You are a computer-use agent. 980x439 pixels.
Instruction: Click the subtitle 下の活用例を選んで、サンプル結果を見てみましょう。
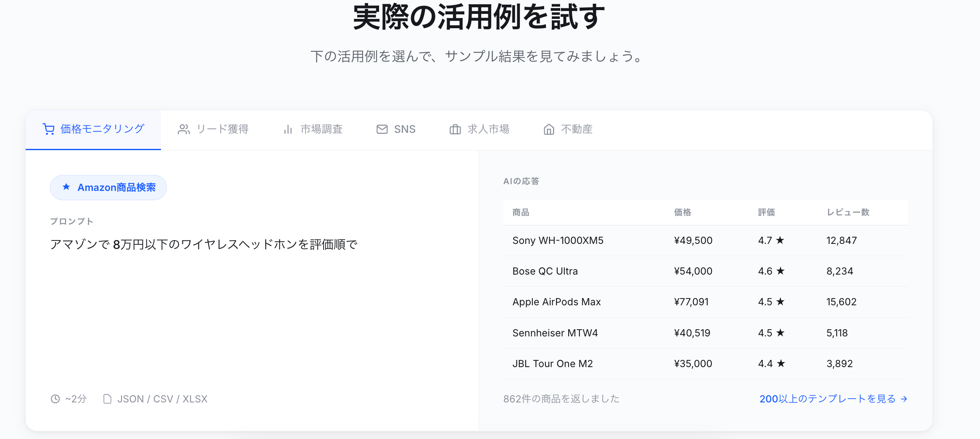(x=477, y=56)
